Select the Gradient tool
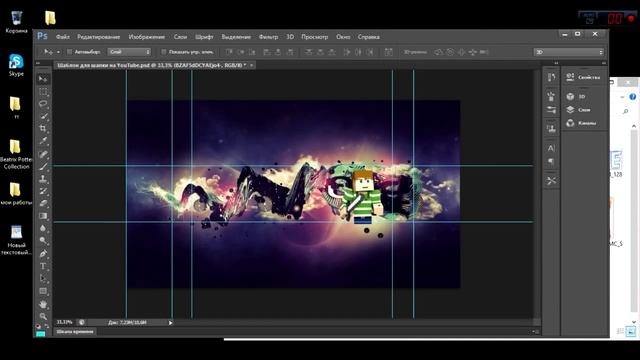 43,216
